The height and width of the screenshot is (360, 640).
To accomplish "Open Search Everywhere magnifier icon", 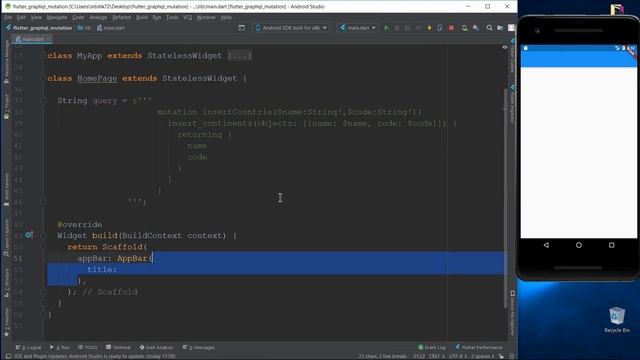I will coord(489,28).
